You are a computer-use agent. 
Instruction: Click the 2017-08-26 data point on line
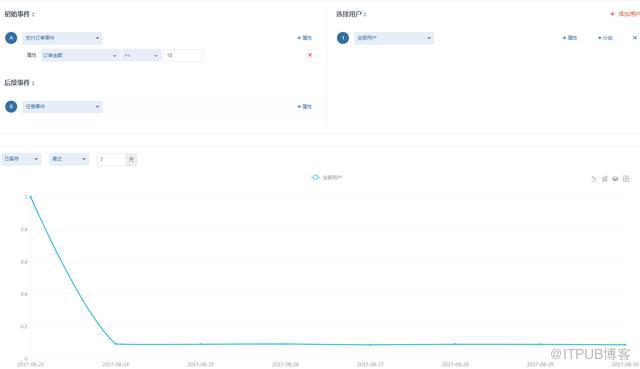click(285, 344)
